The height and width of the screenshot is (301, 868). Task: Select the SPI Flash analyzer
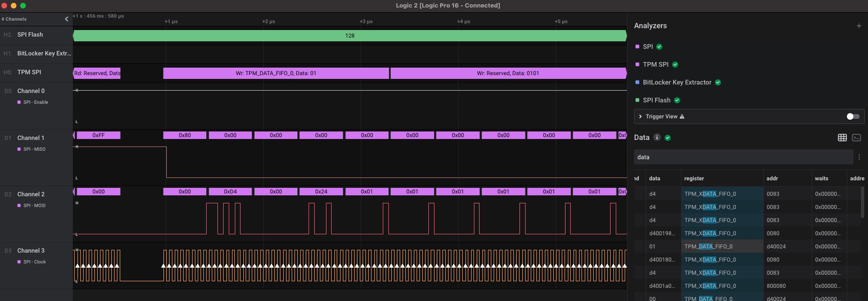click(x=656, y=100)
